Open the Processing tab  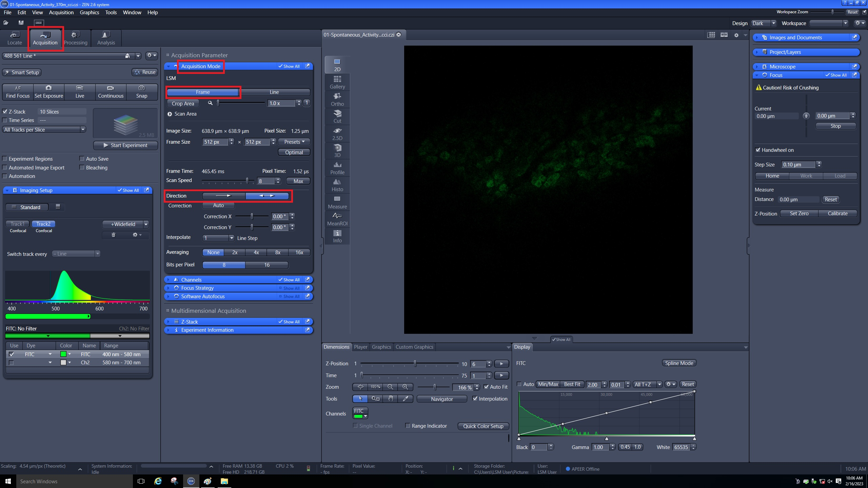pos(75,38)
